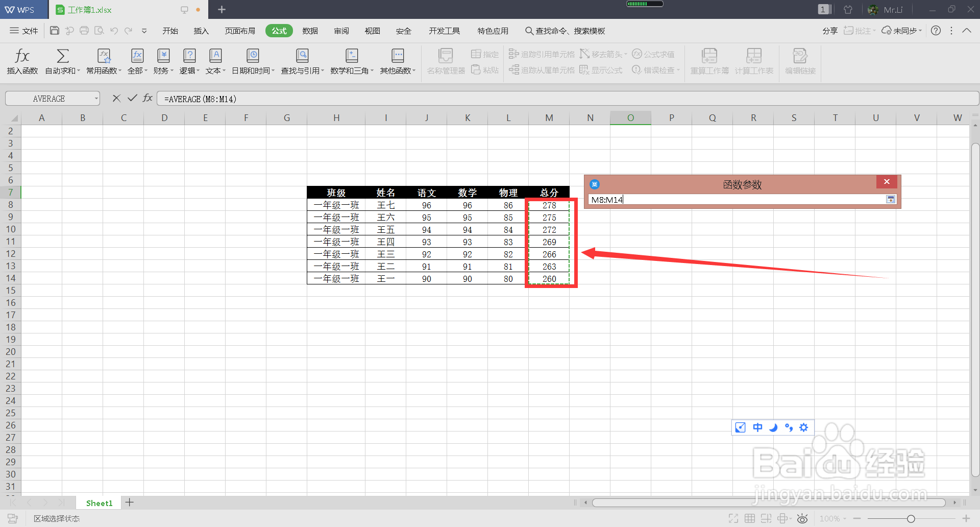Toggle the fullscreen icon in status bar
Image resolution: width=980 pixels, height=527 pixels.
click(733, 519)
